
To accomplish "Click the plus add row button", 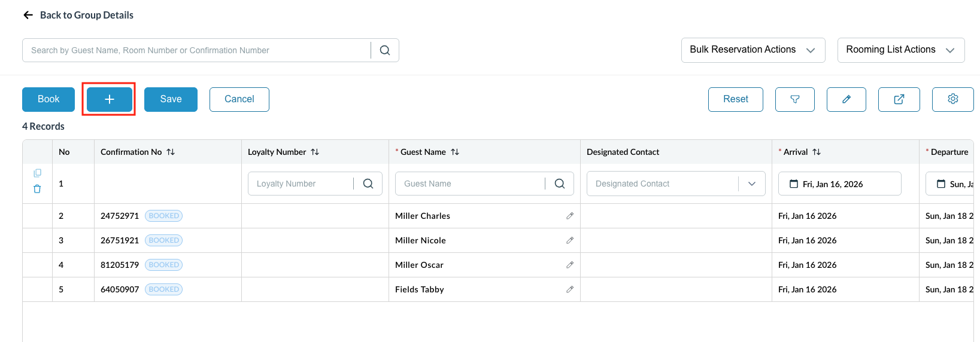I will point(109,99).
